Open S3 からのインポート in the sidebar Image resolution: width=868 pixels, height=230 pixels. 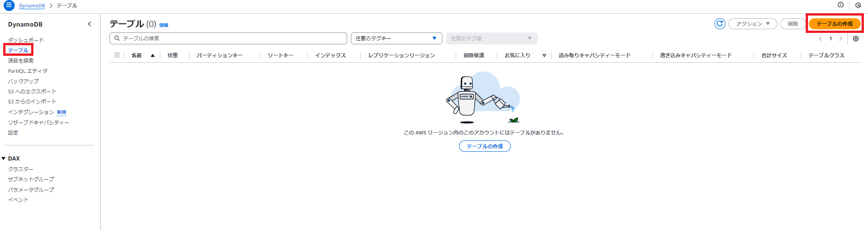click(x=32, y=102)
